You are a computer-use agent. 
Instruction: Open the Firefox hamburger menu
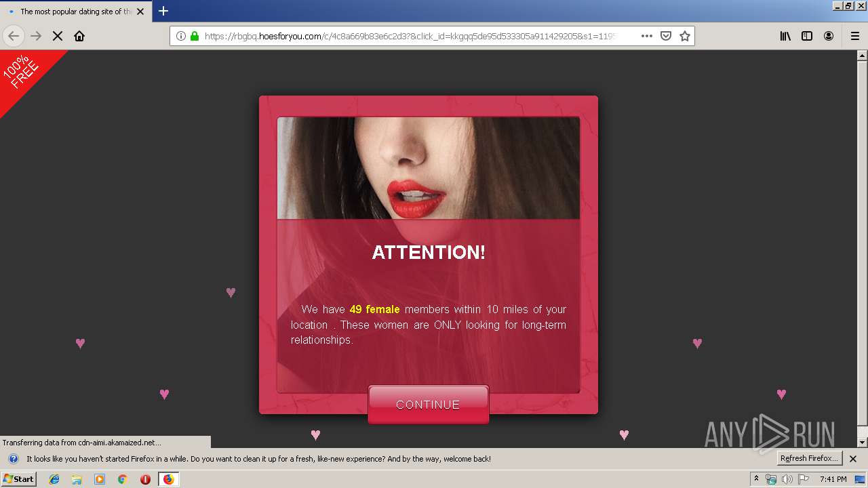(x=855, y=36)
